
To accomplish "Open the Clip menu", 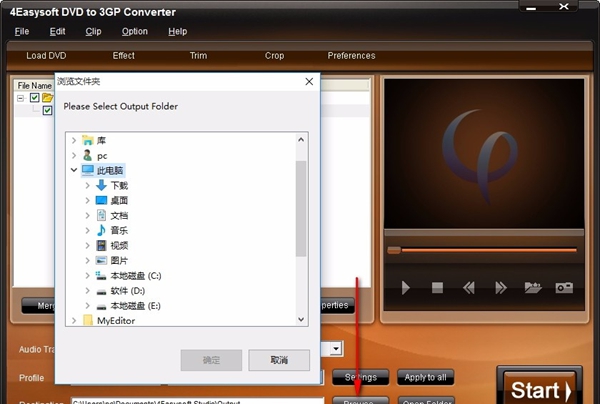I will tap(93, 31).
